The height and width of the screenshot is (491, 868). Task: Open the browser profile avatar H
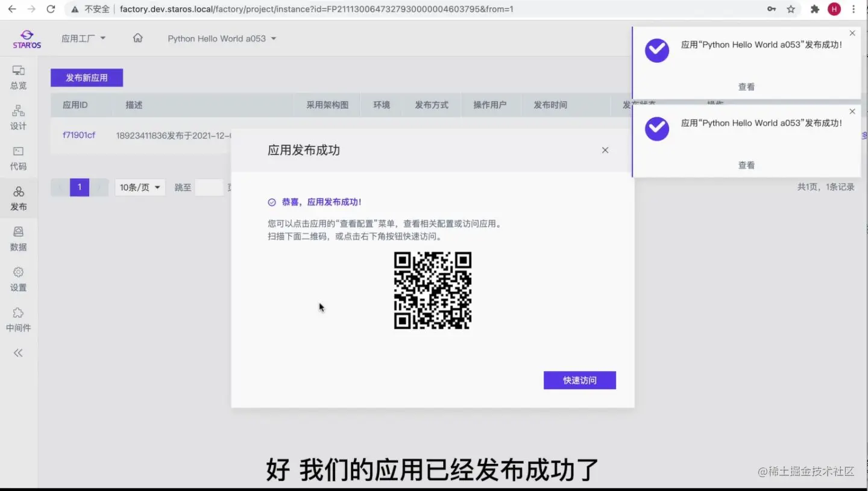(834, 9)
